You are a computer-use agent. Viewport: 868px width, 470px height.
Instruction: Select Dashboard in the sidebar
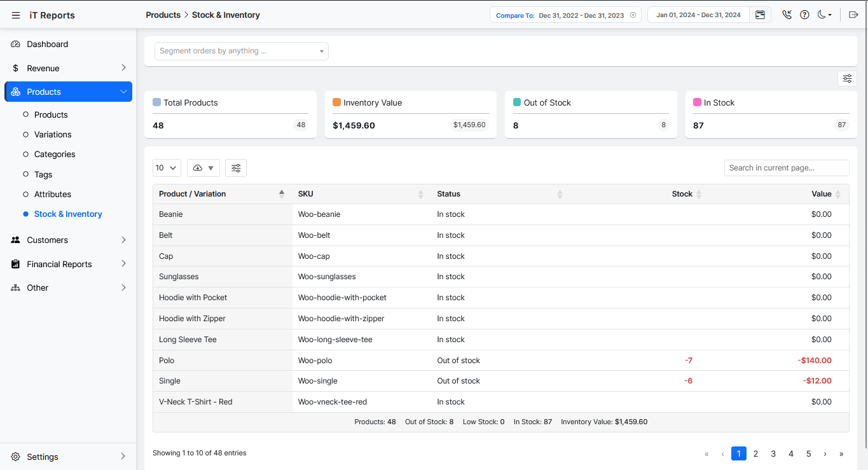coord(47,44)
